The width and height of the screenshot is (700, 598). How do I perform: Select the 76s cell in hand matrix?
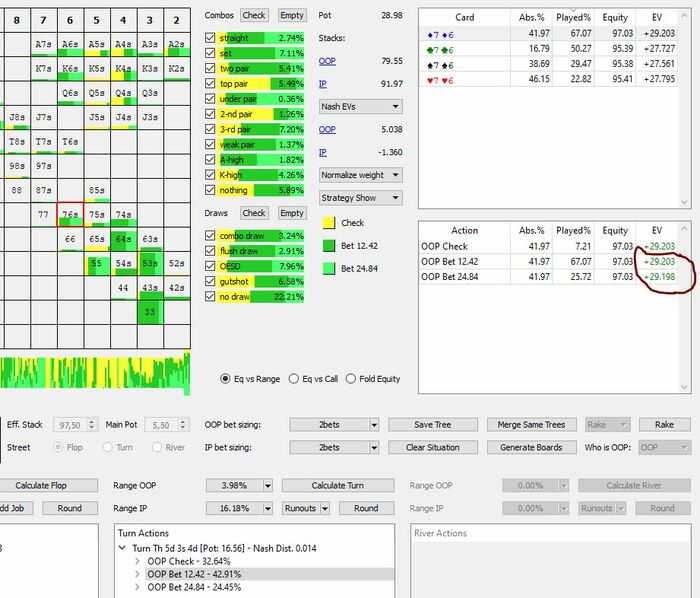(x=70, y=215)
